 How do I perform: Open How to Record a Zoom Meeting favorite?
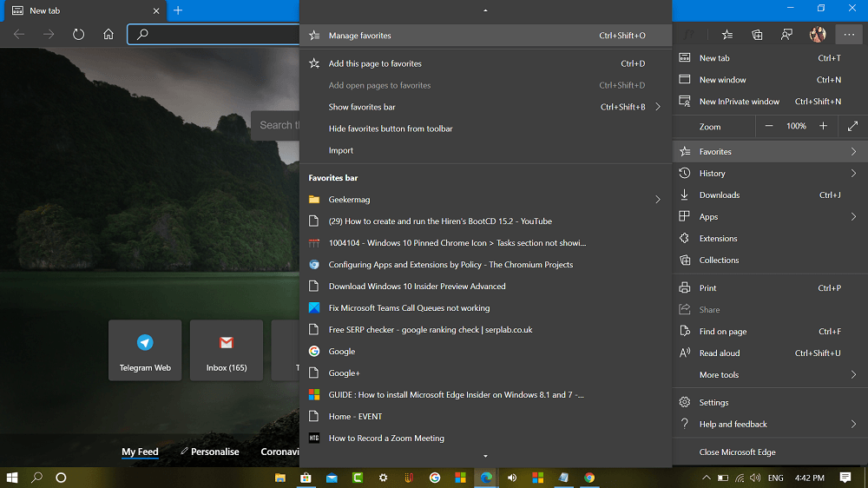pos(485,439)
